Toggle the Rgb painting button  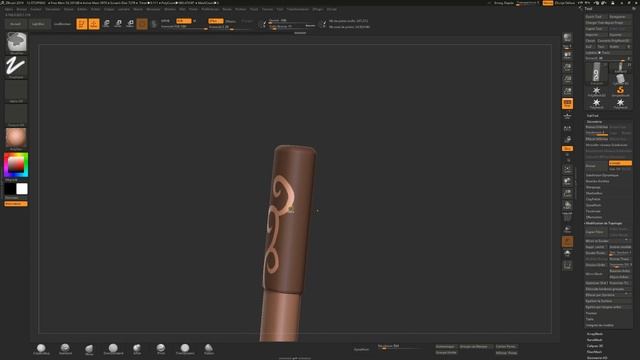click(184, 21)
